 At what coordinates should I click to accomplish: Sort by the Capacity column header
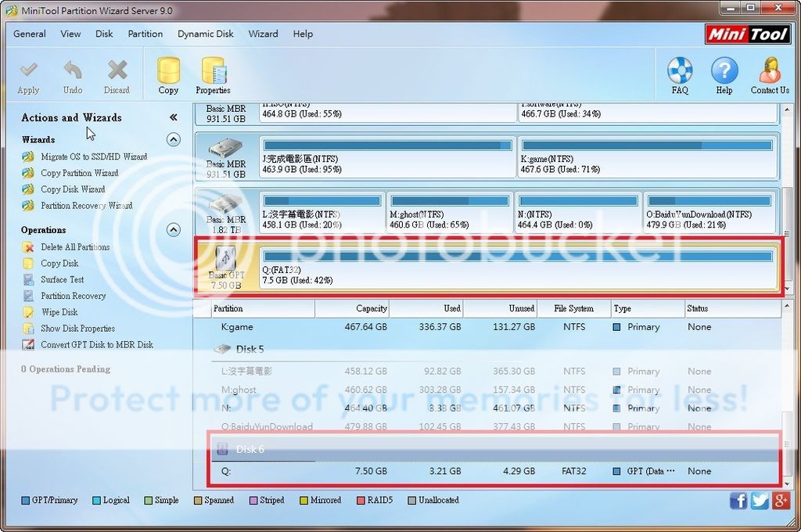point(352,308)
